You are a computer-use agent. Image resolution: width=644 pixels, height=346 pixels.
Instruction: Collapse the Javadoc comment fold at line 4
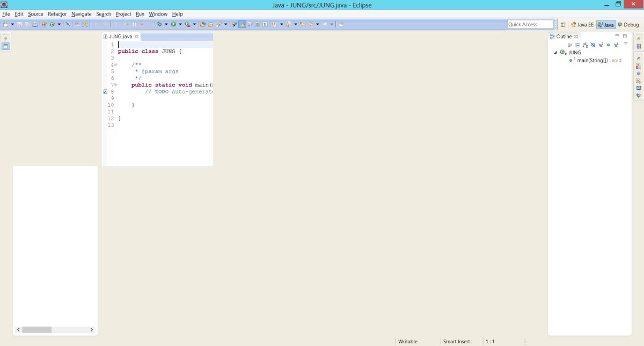click(x=115, y=64)
